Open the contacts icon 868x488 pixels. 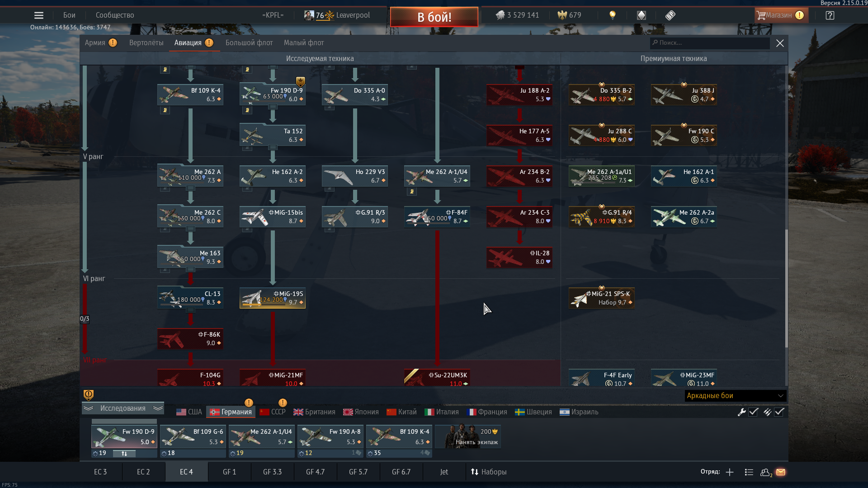coord(766,472)
